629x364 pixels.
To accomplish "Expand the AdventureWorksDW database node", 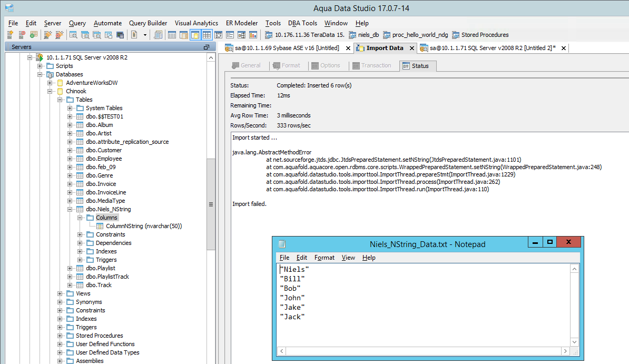I will point(50,83).
